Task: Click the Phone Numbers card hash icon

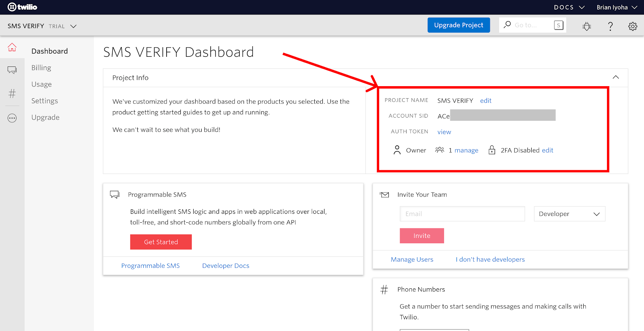Action: [384, 290]
